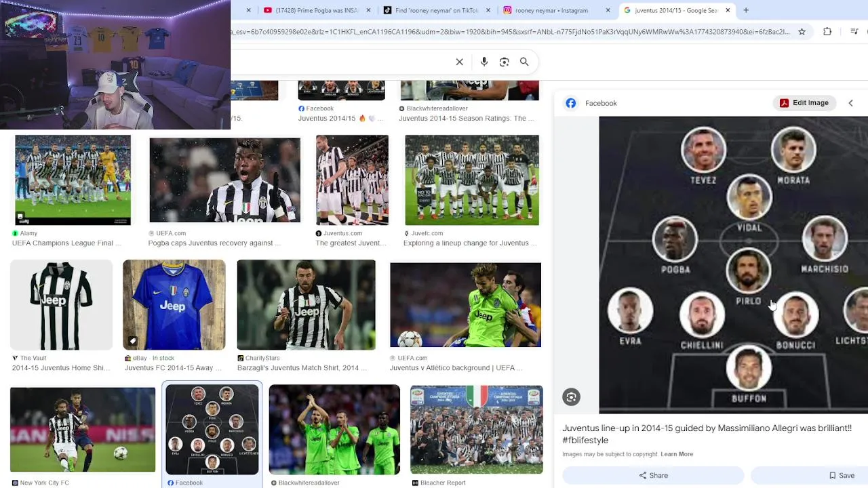Open the media controls icon in the Chrome toolbar
Image resolution: width=868 pixels, height=488 pixels.
853,32
